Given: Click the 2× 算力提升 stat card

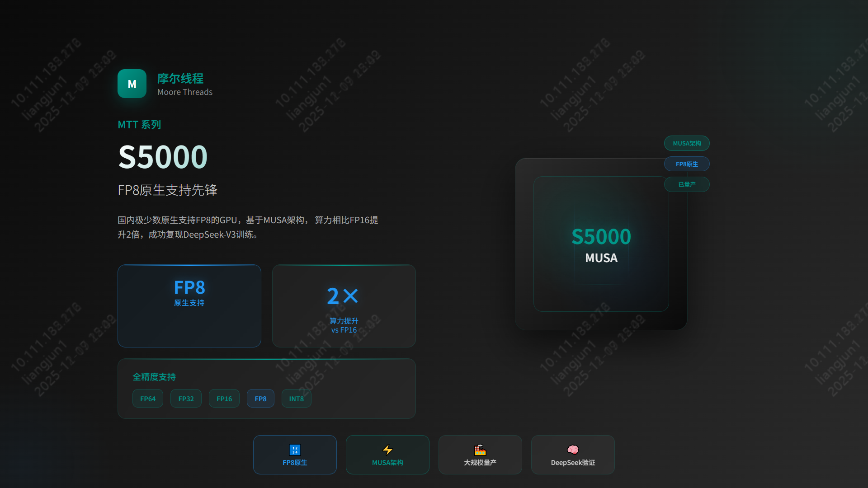Looking at the screenshot, I should point(344,306).
